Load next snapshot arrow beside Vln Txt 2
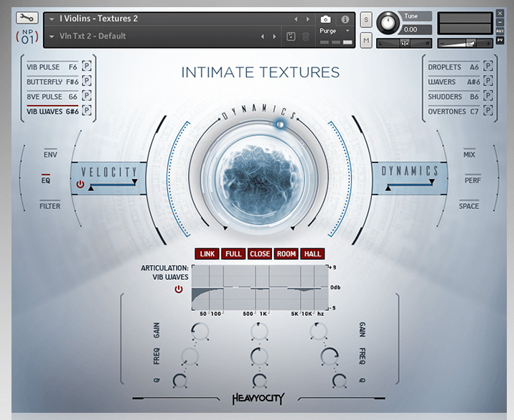Viewport: 514px width, 420px height. tap(274, 37)
